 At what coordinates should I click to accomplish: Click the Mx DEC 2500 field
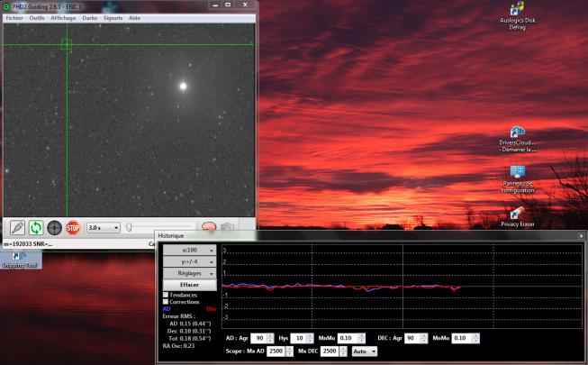coord(330,351)
